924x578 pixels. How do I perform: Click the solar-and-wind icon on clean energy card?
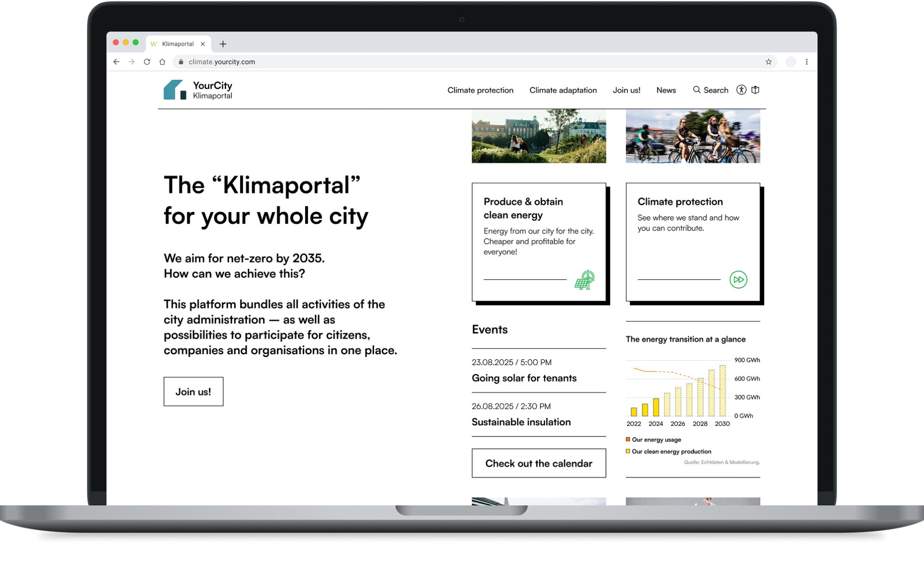pyautogui.click(x=585, y=279)
